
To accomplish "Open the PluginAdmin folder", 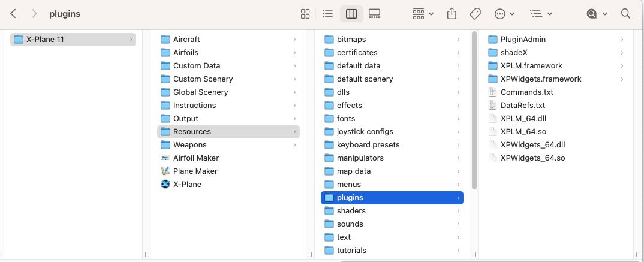I will pyautogui.click(x=556, y=40).
